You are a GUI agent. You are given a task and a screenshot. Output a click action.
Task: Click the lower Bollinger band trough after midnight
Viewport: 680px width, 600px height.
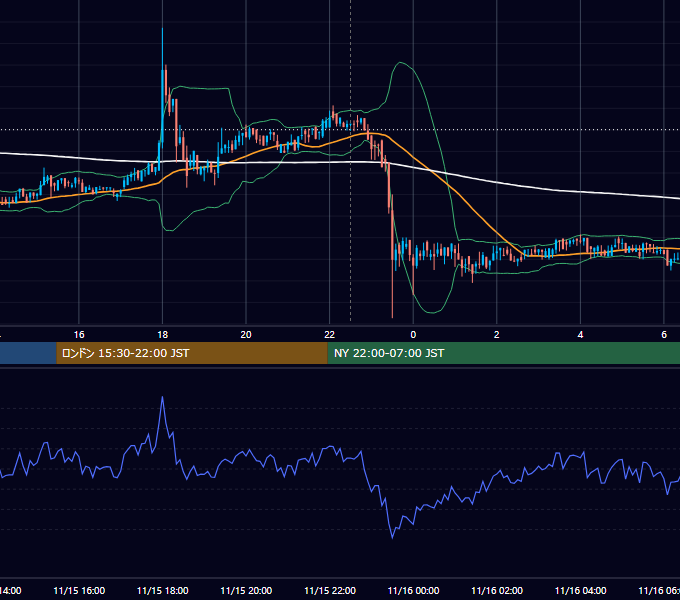click(x=432, y=312)
